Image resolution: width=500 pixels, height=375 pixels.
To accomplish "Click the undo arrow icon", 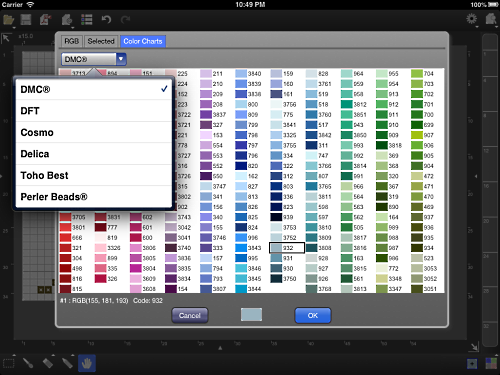I will [x=106, y=20].
